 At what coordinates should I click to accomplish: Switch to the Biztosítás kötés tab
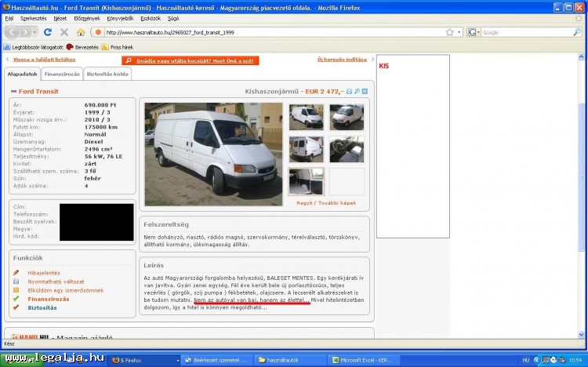pos(107,74)
